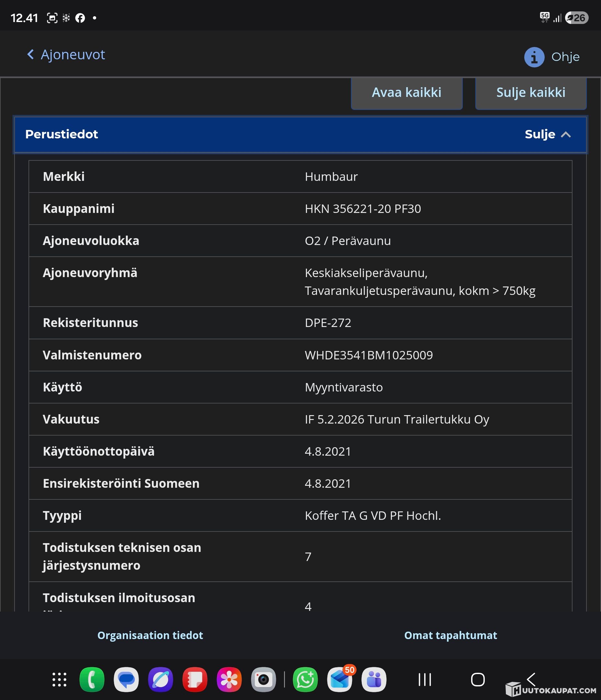
Task: Open the app drawer grid icon
Action: [60, 679]
